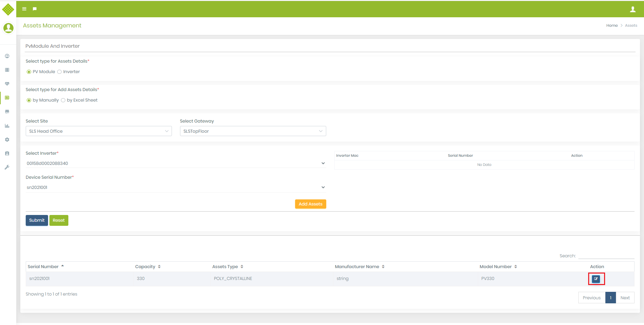Image resolution: width=644 pixels, height=325 pixels.
Task: Expand the Select Gateway dropdown
Action: click(253, 131)
